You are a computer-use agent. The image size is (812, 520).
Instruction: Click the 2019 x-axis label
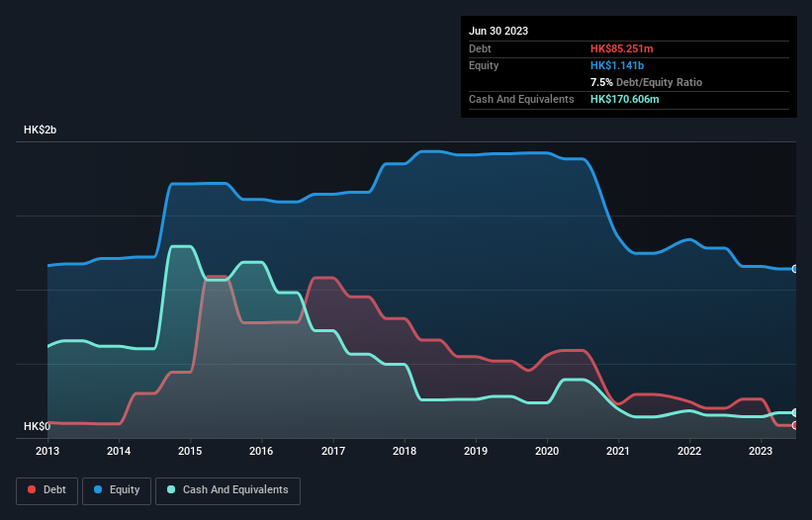click(476, 451)
